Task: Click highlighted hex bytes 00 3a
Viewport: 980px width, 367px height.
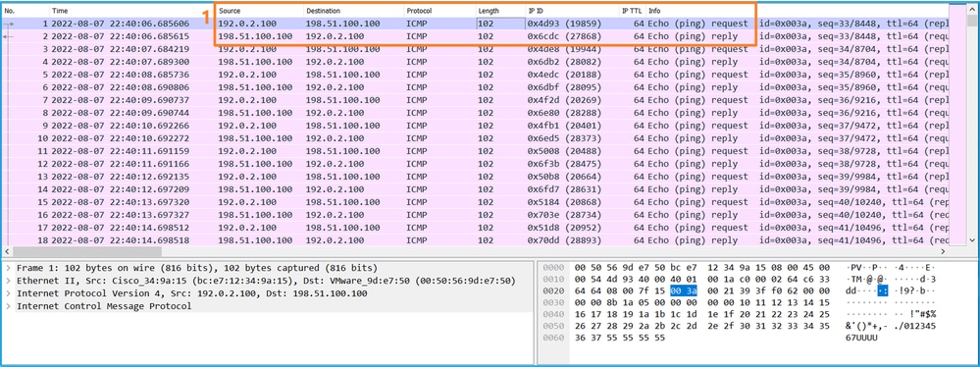Action: tap(683, 290)
